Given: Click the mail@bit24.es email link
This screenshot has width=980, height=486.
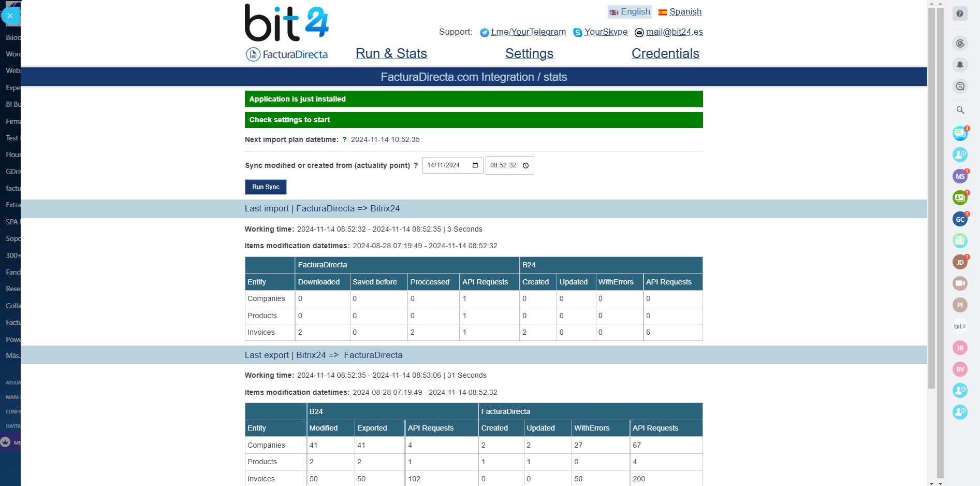Looking at the screenshot, I should pyautogui.click(x=674, y=32).
